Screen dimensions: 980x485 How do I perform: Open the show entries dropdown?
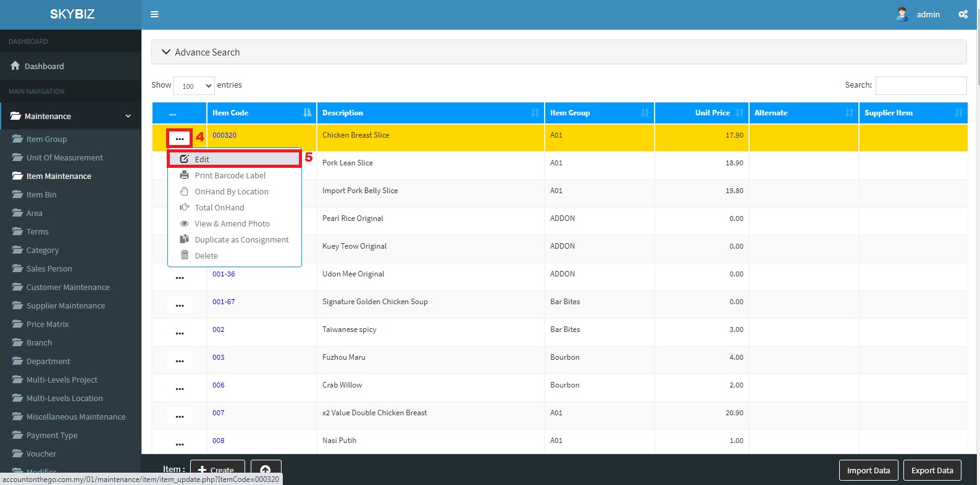tap(194, 86)
